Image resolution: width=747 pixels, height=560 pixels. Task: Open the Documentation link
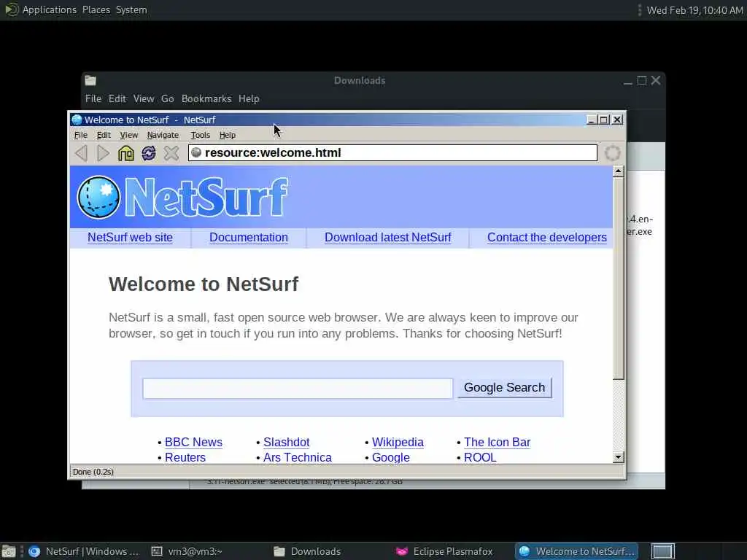pos(249,238)
